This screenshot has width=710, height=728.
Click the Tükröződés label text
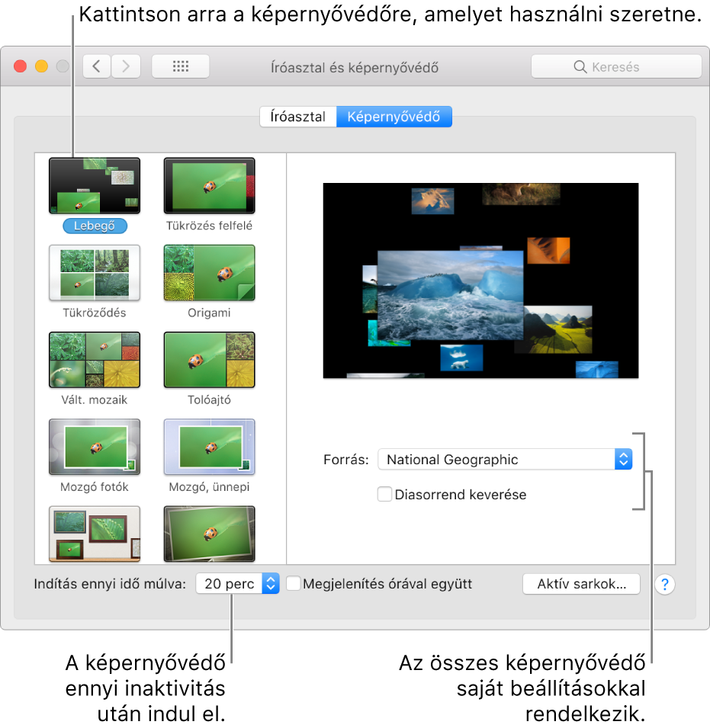pyautogui.click(x=95, y=313)
